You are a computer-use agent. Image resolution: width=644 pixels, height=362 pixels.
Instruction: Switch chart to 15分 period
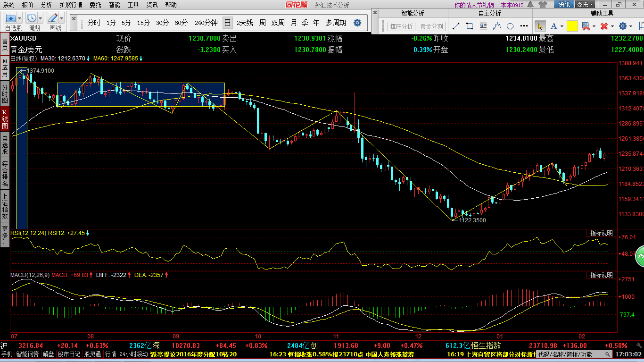pyautogui.click(x=143, y=23)
